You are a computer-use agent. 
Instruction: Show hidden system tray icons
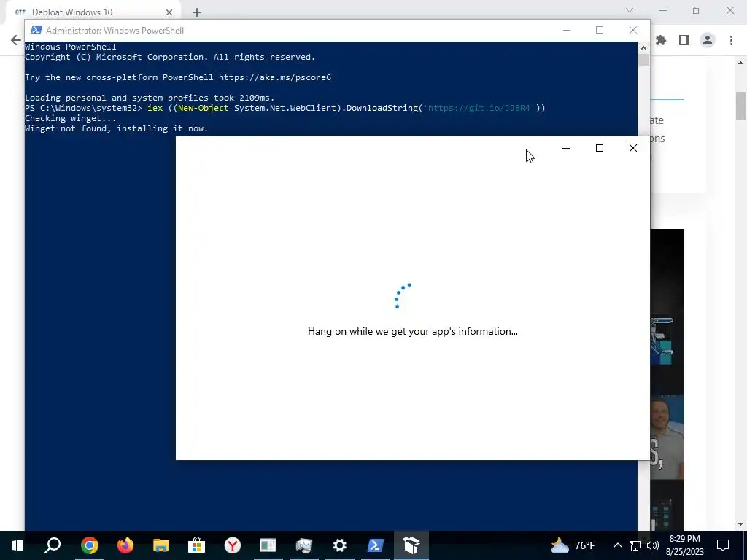coord(617,545)
